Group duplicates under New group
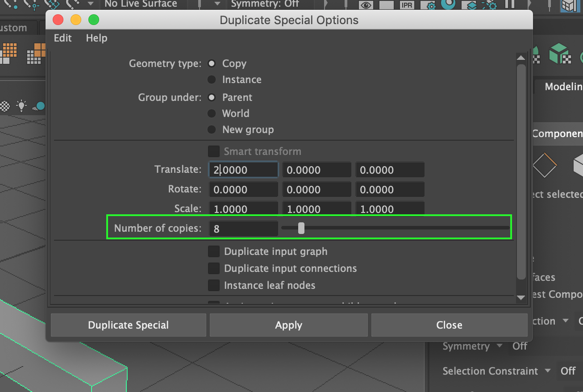The image size is (583, 392). (212, 129)
